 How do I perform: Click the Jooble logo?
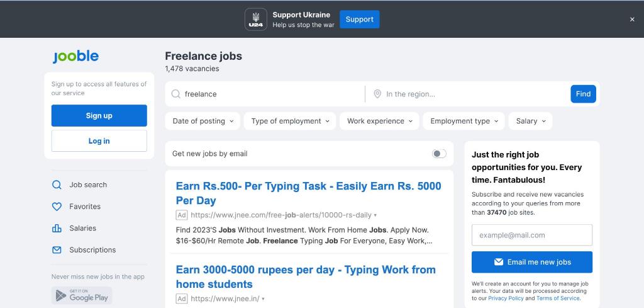click(x=75, y=56)
